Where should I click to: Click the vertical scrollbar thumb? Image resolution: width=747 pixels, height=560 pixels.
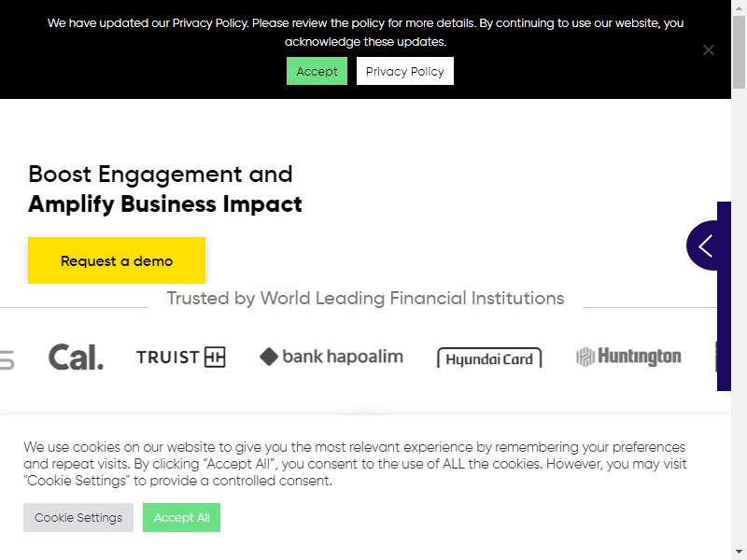click(x=739, y=50)
